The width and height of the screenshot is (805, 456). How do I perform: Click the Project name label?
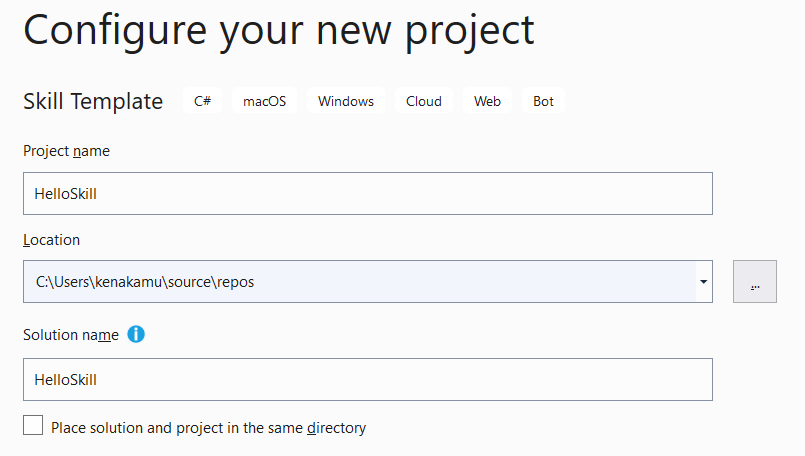tap(66, 151)
